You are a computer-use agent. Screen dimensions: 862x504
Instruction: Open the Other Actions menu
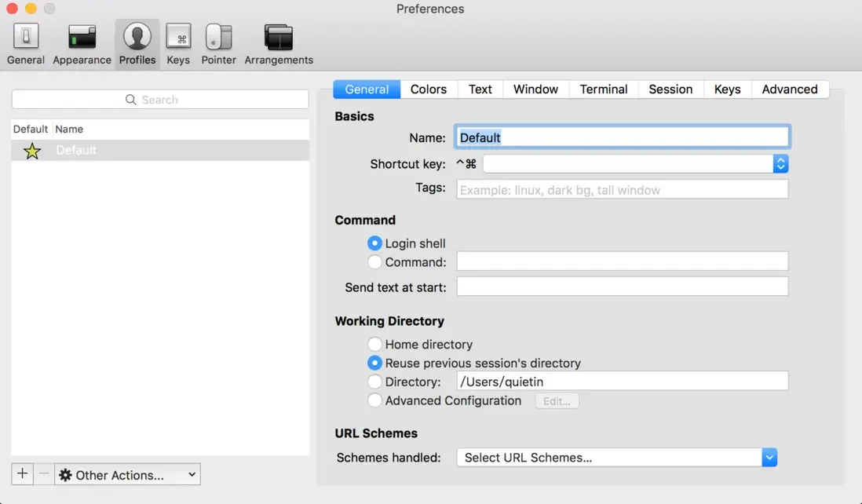pos(127,474)
